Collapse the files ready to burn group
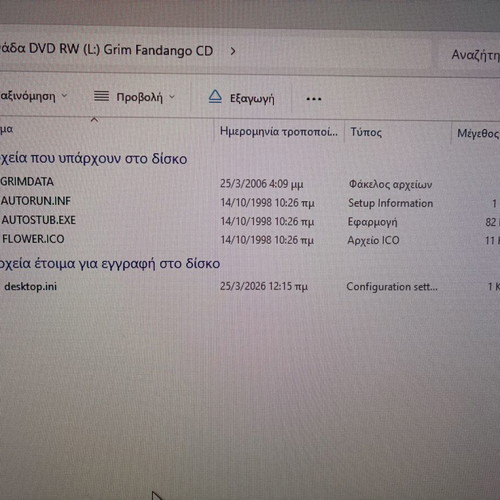The height and width of the screenshot is (500, 500). [x=110, y=264]
